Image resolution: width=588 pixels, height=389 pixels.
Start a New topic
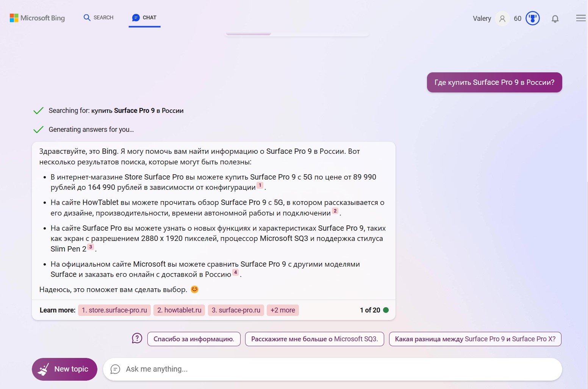64,369
